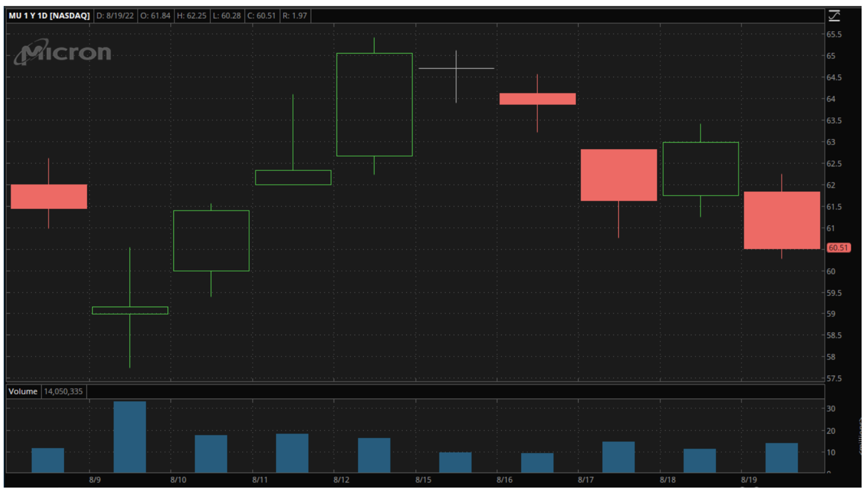Click the 8/16 date axis label
Screen dimensions: 868x494
pyautogui.click(x=505, y=480)
